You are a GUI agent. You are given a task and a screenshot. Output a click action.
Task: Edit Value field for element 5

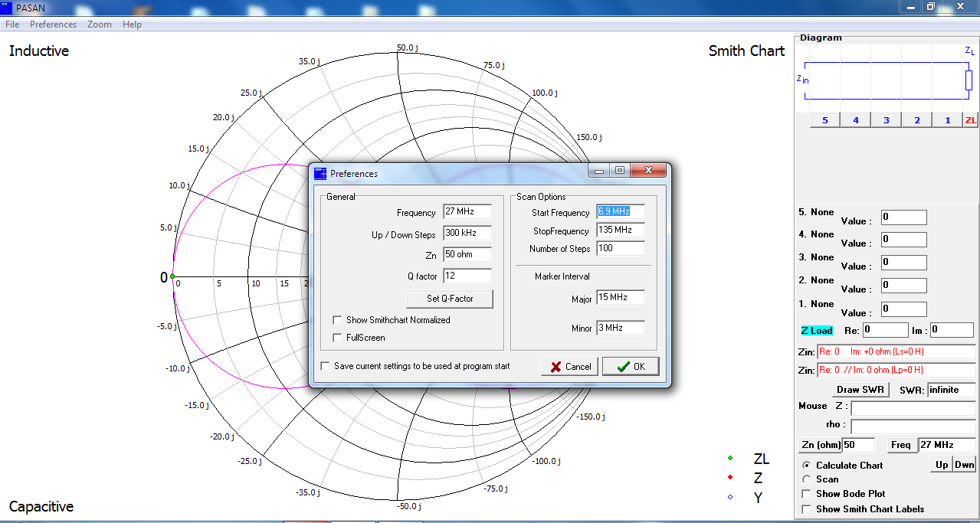pos(903,217)
